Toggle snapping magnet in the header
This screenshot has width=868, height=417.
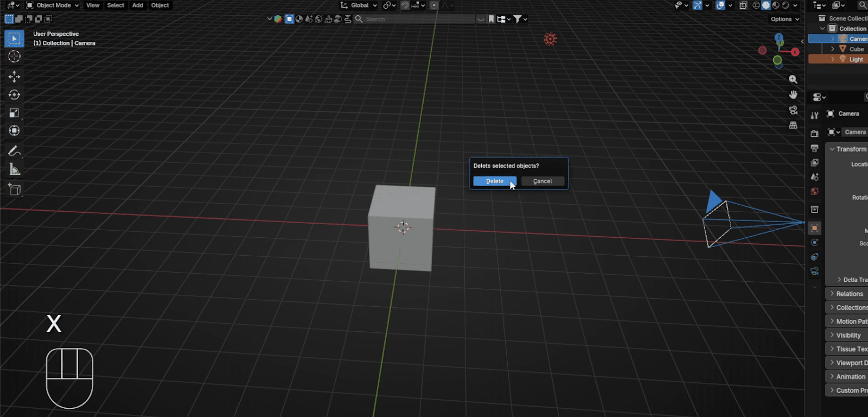405,5
